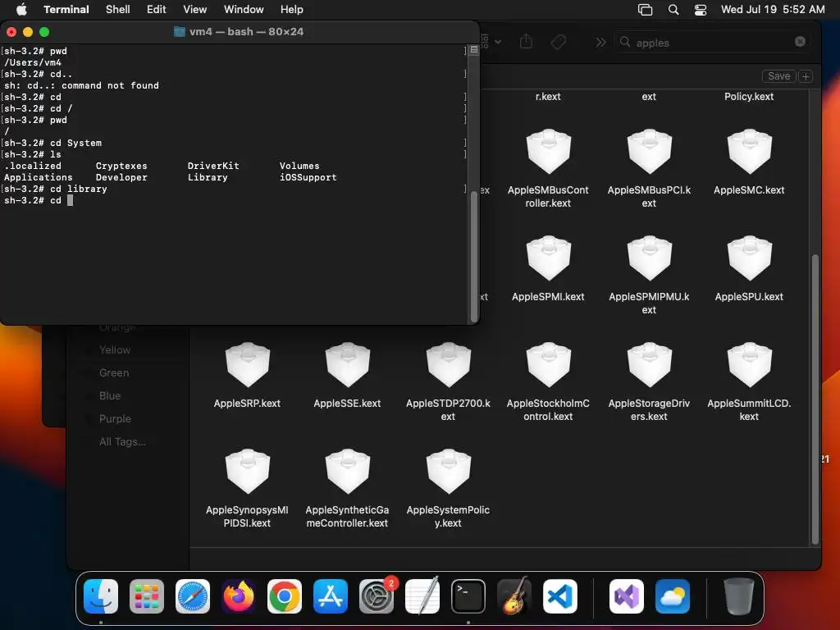Open Firefox from the Dock
840x630 pixels.
click(x=239, y=596)
